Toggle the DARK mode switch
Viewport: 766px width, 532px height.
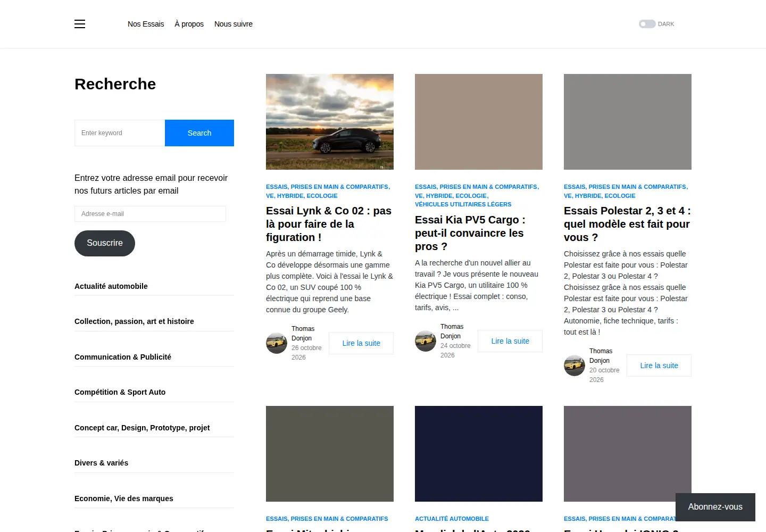pyautogui.click(x=647, y=24)
